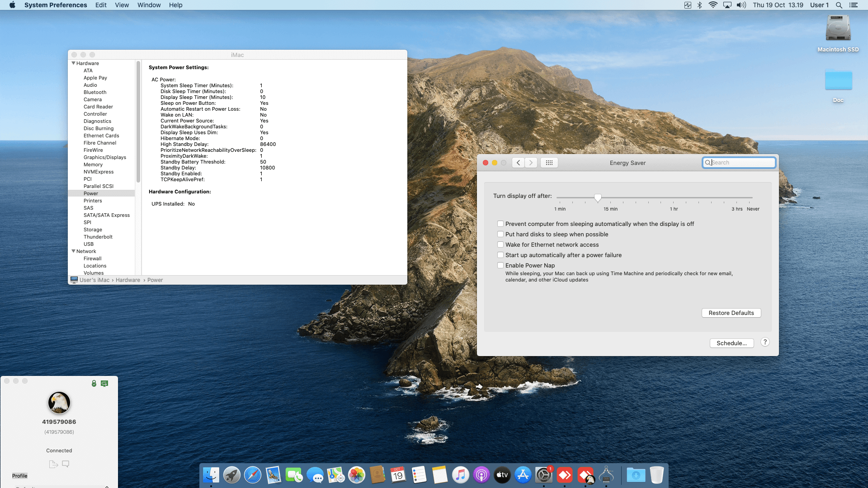Open the Mail app from the Dock
Screen dimensions: 868x488
click(x=274, y=475)
